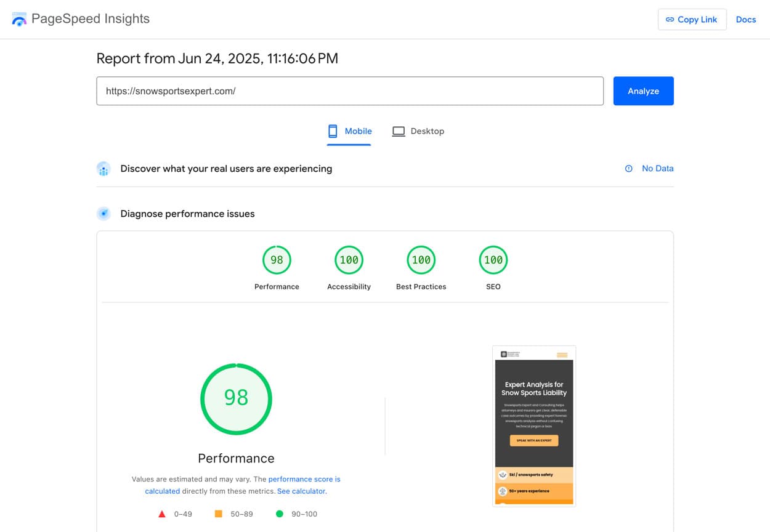770x532 pixels.
Task: Click the URL input field
Action: 349,91
